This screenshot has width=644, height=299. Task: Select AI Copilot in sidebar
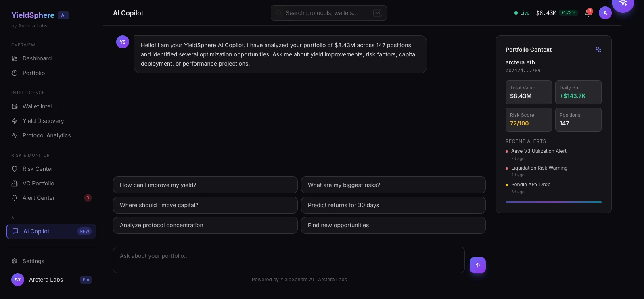[x=51, y=231]
